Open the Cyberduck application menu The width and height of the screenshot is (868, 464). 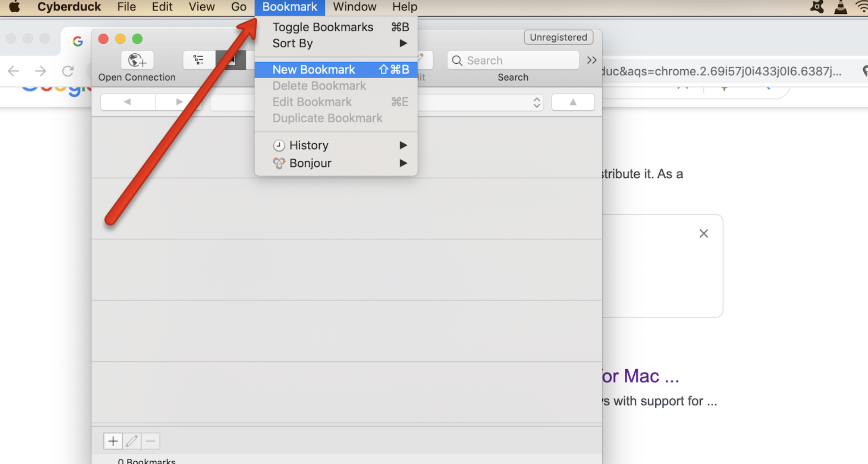(69, 7)
